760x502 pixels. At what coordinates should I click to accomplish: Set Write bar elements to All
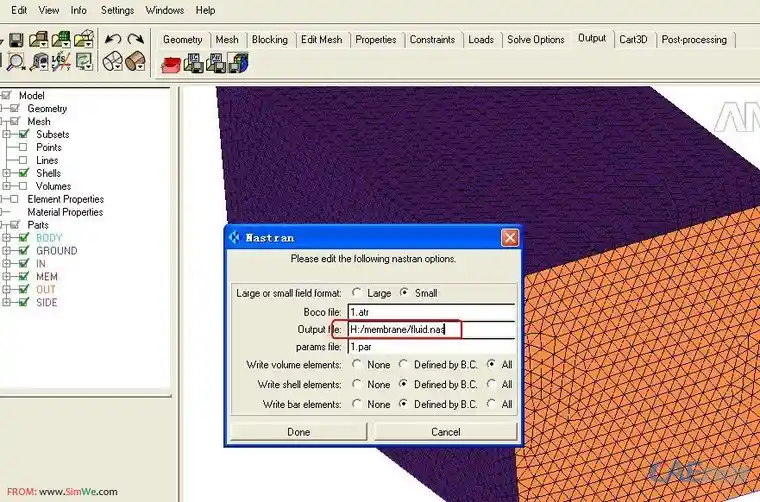(x=491, y=403)
